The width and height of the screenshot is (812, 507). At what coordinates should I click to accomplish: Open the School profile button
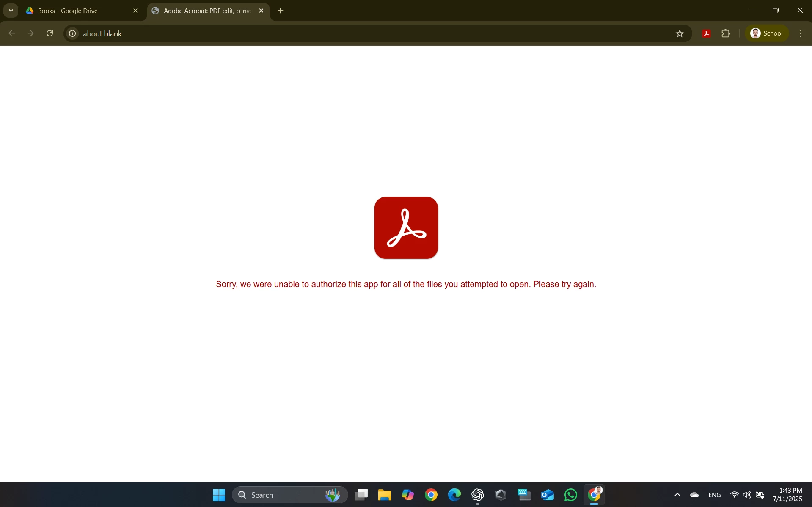(767, 33)
